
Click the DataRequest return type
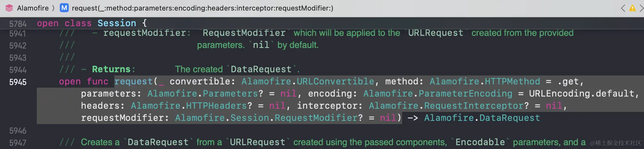509,118
